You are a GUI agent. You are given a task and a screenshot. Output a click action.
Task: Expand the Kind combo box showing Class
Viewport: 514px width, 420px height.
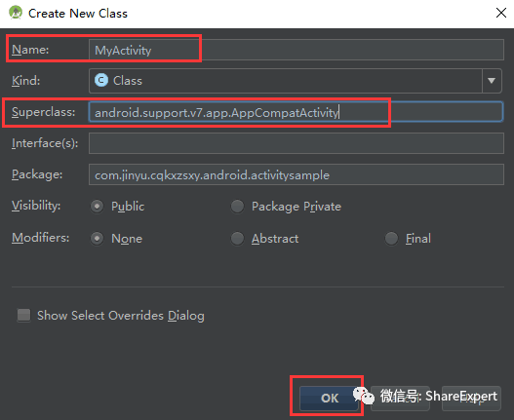295,81
